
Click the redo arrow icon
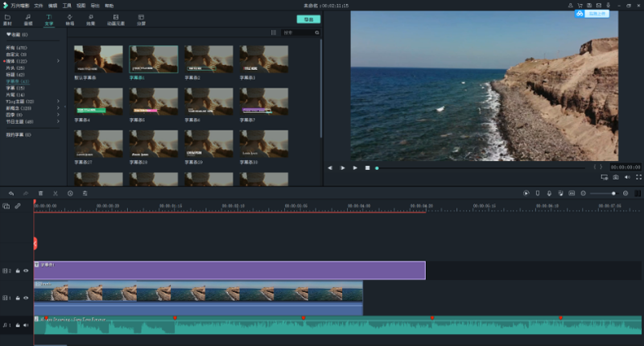[26, 193]
